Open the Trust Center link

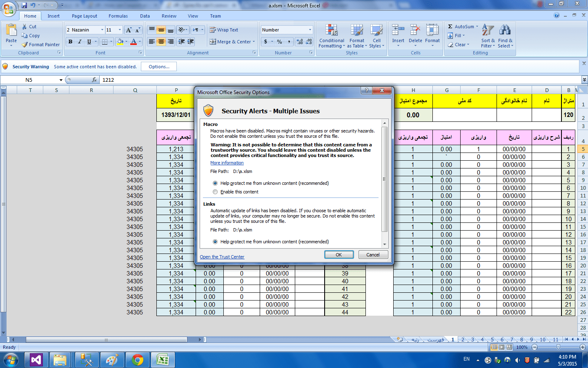coord(222,257)
